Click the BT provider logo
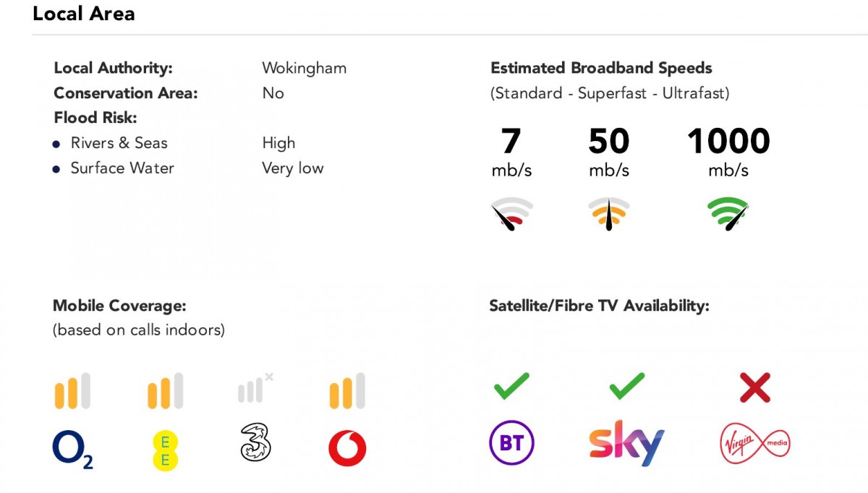The width and height of the screenshot is (868, 493). tap(511, 442)
